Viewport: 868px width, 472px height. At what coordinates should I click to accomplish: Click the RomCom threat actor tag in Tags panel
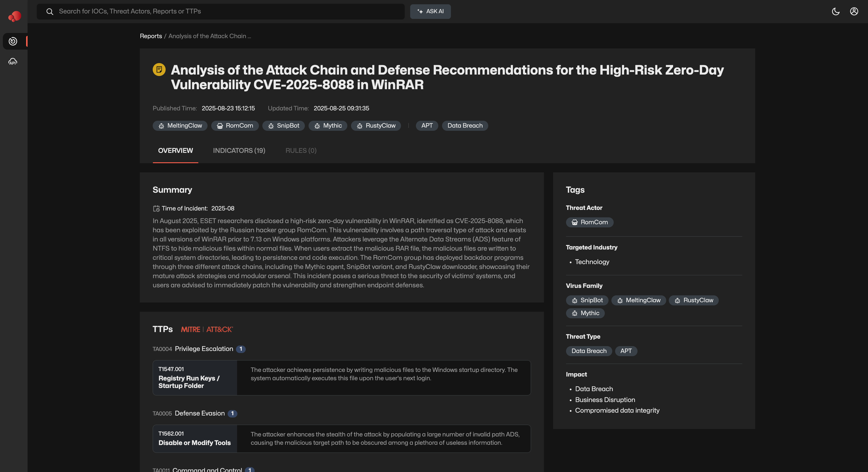pos(589,222)
